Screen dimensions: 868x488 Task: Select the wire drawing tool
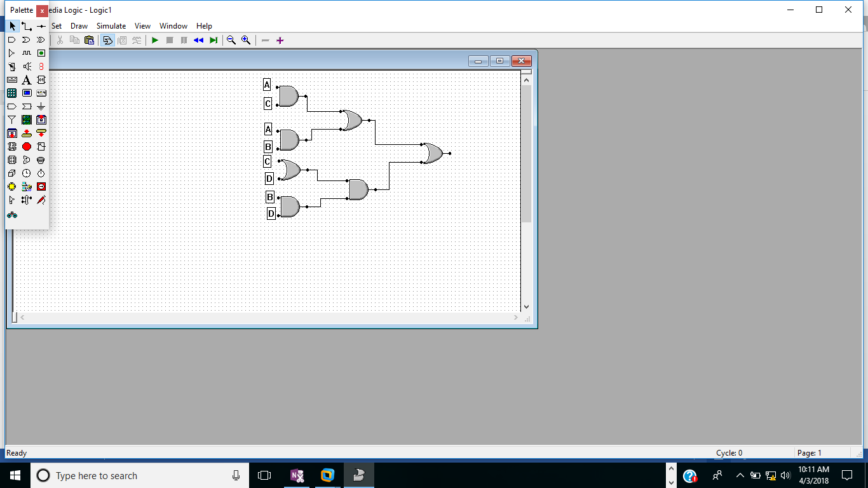point(26,26)
